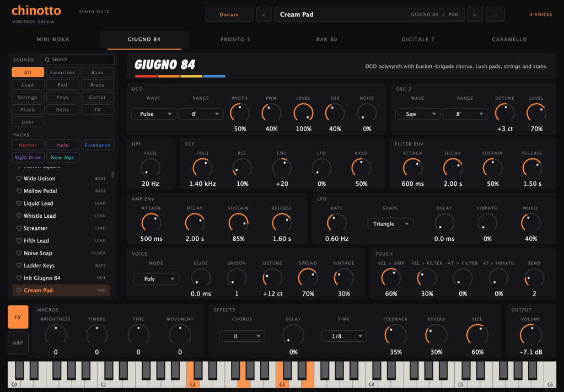Adjust the output Volume knob
Image resolution: width=564 pixels, height=392 pixels.
[x=530, y=335]
